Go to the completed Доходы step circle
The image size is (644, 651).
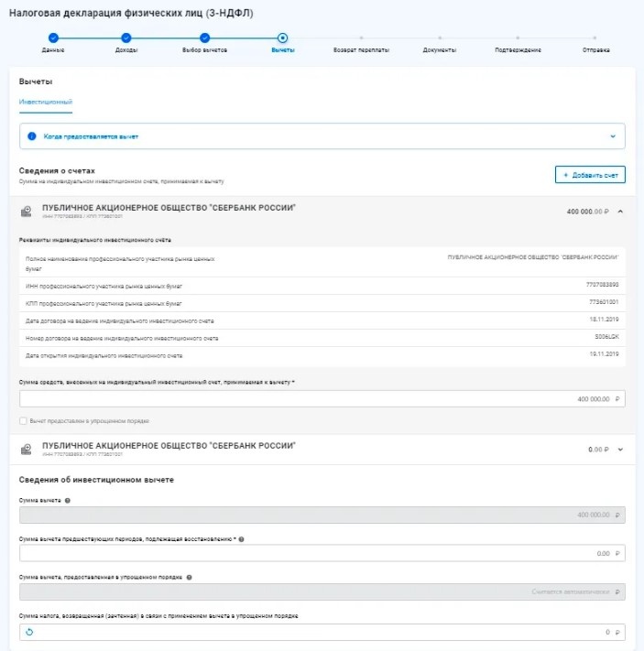click(x=126, y=38)
